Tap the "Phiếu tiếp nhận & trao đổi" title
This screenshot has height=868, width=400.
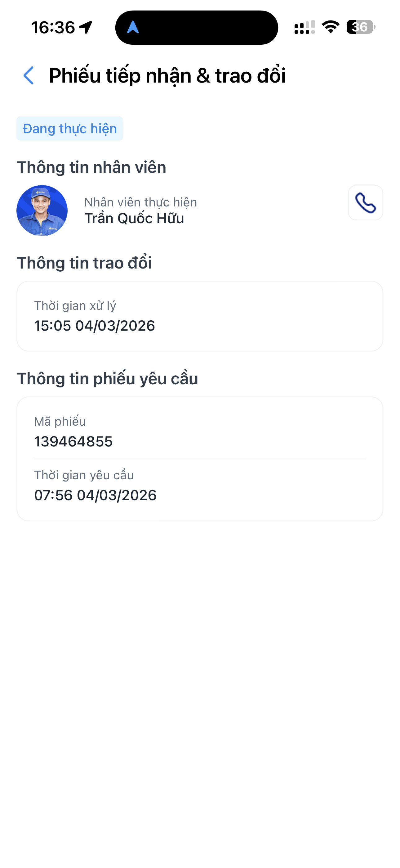(x=167, y=75)
